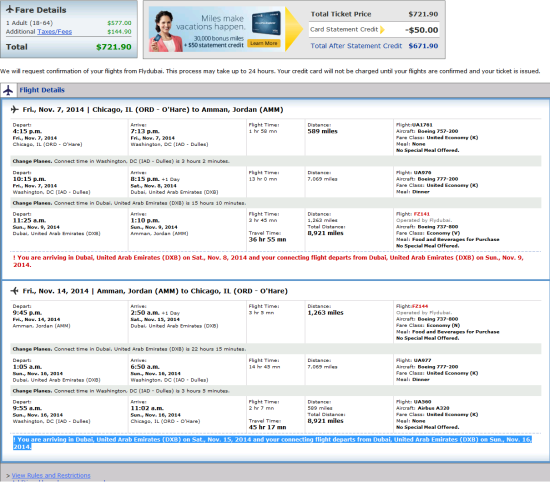This screenshot has width=550, height=482.
Task: Click the 589 miles distance value
Action: [322, 131]
